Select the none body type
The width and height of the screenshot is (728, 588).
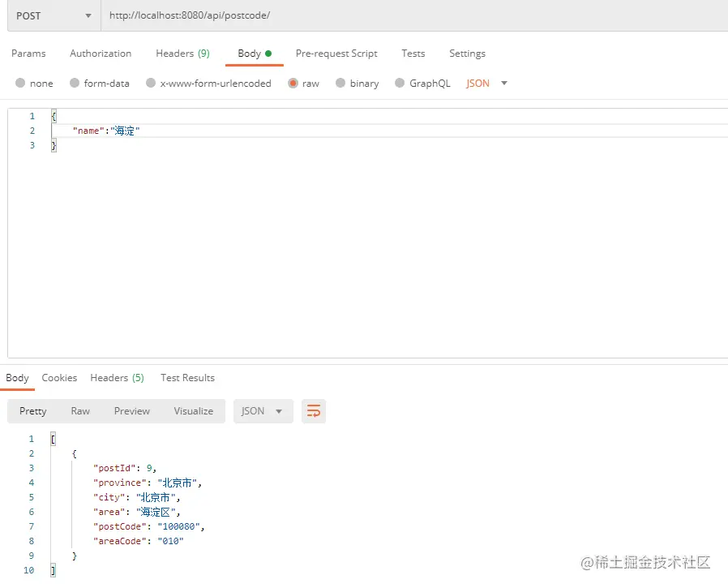(x=34, y=84)
